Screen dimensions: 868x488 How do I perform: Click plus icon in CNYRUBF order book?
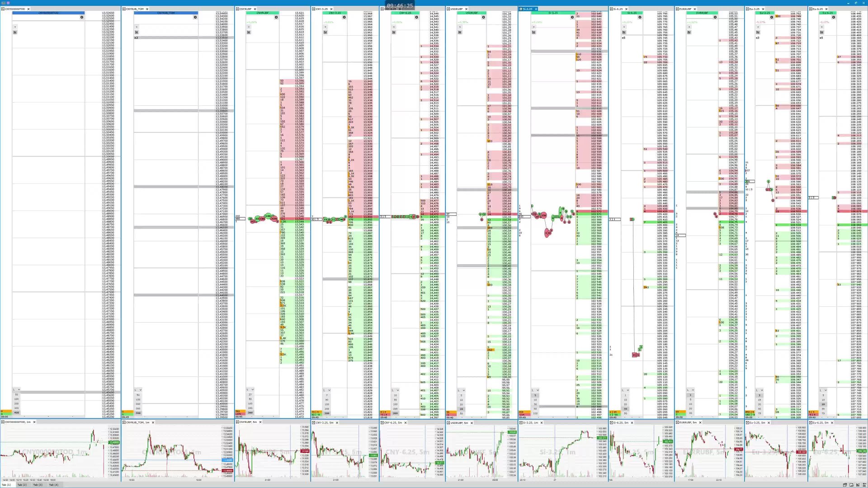click(249, 27)
